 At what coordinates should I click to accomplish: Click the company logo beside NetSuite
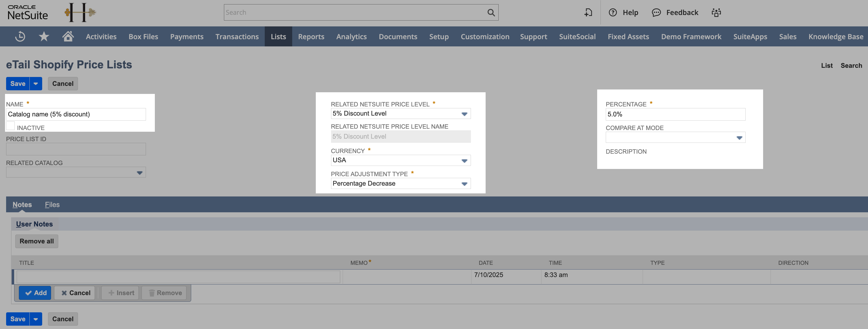80,13
